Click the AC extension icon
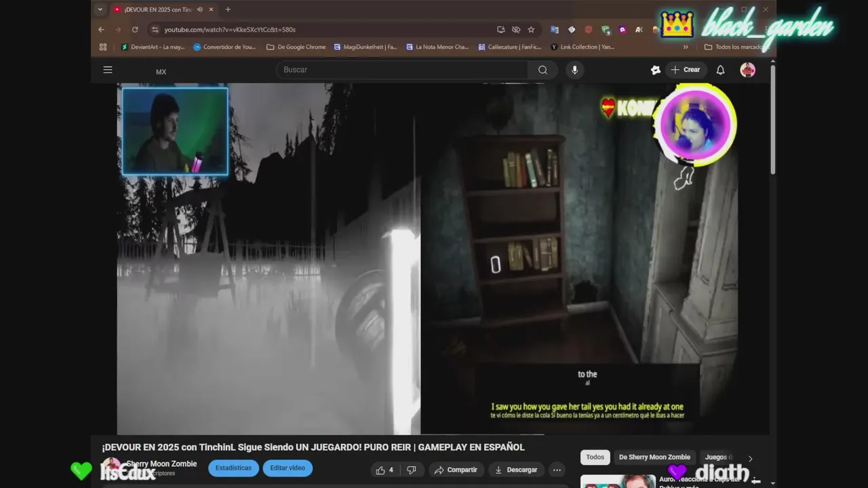This screenshot has width=868, height=488. (x=639, y=30)
